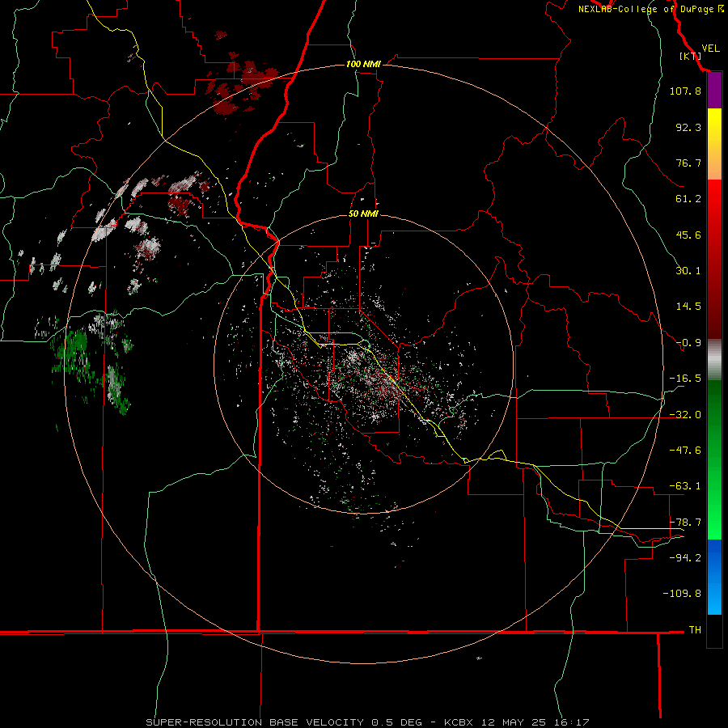Click the -94.2 velocity scale value

685,557
